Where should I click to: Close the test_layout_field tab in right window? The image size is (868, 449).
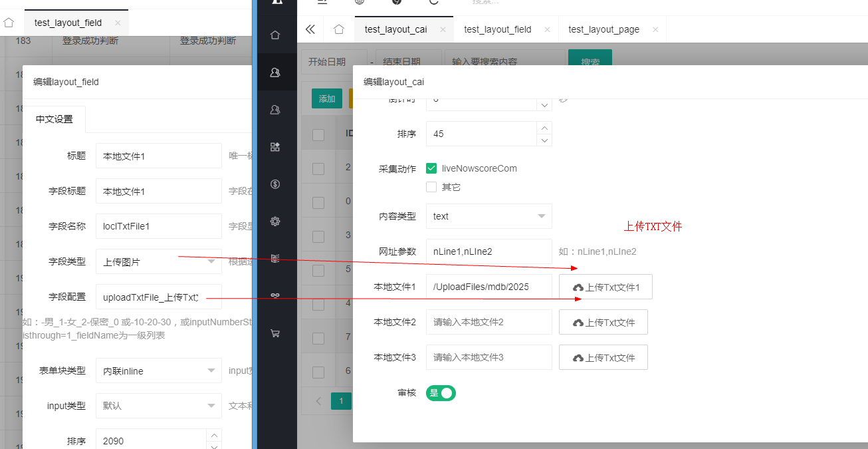547,29
